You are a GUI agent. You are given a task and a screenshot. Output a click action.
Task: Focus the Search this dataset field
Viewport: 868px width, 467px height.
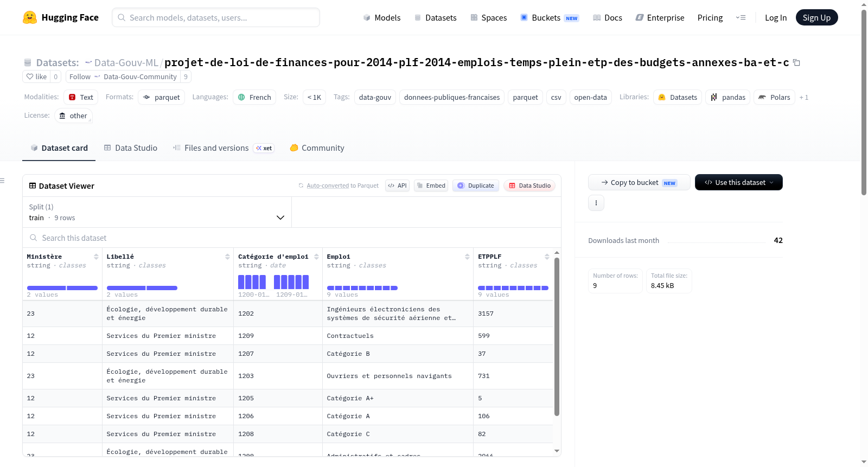tap(292, 238)
